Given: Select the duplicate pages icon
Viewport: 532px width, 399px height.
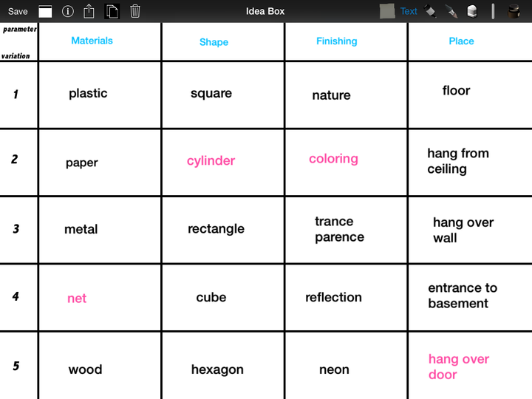Looking at the screenshot, I should tap(112, 12).
